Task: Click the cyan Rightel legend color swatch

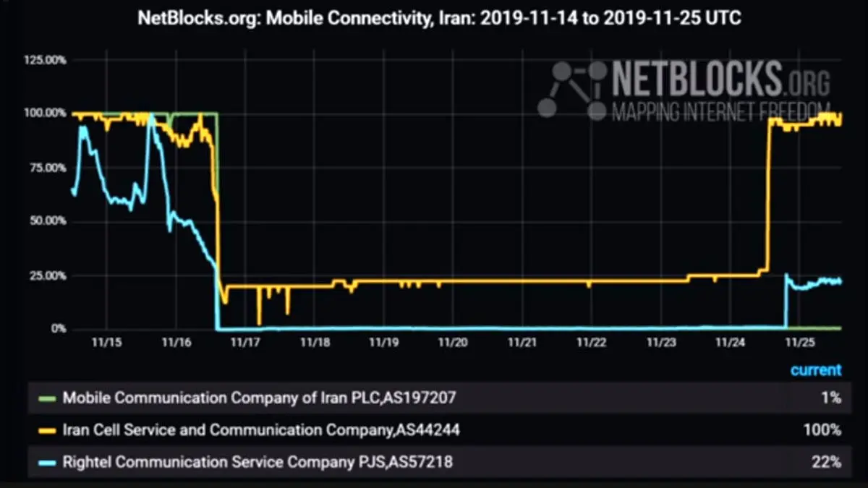Action: coord(48,461)
